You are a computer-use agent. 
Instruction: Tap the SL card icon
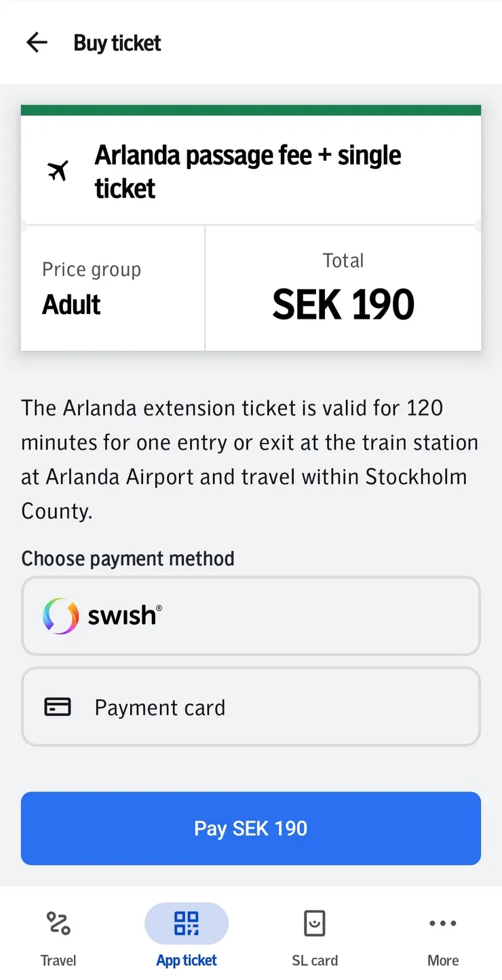[314, 923]
